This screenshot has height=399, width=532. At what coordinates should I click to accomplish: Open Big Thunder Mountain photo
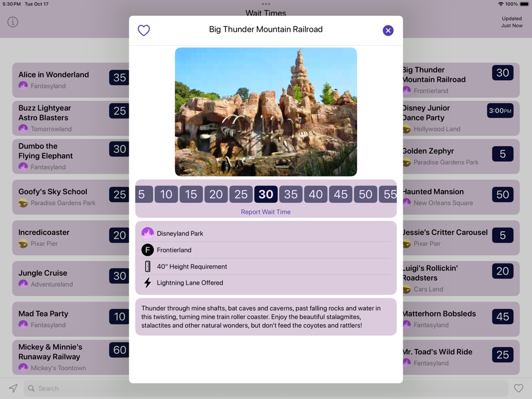coord(265,112)
